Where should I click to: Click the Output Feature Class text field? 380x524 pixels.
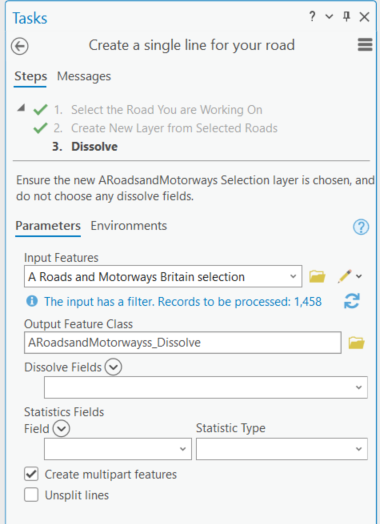pyautogui.click(x=182, y=343)
